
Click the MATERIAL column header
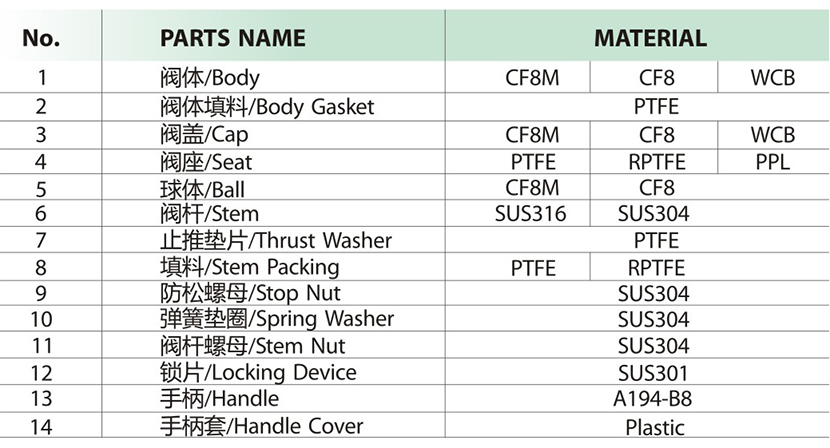click(650, 40)
